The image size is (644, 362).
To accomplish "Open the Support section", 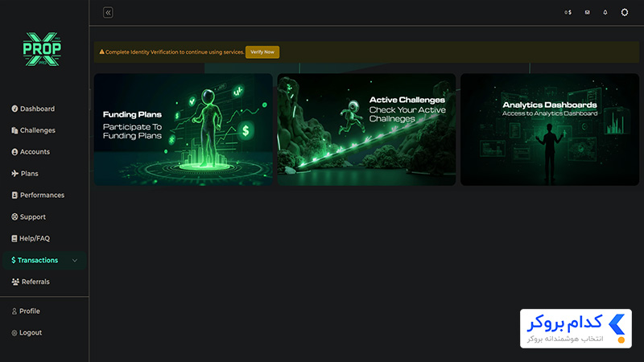I will pos(28,216).
